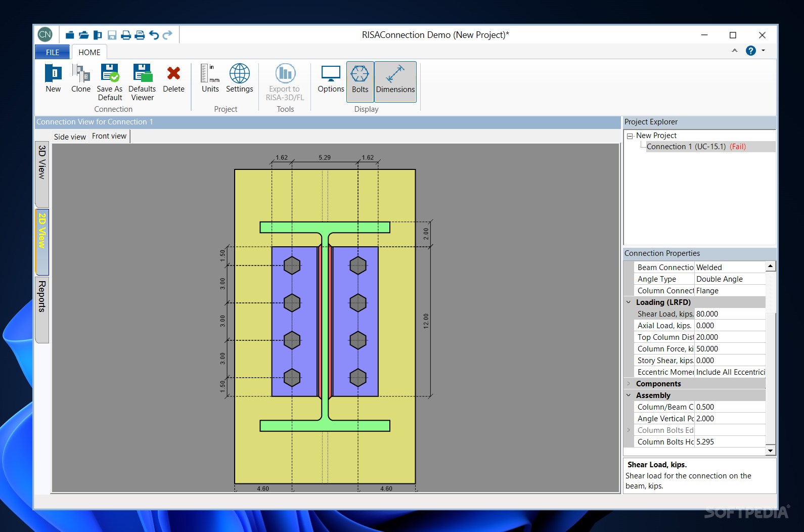804x532 pixels.
Task: Open display Options
Action: (331, 78)
